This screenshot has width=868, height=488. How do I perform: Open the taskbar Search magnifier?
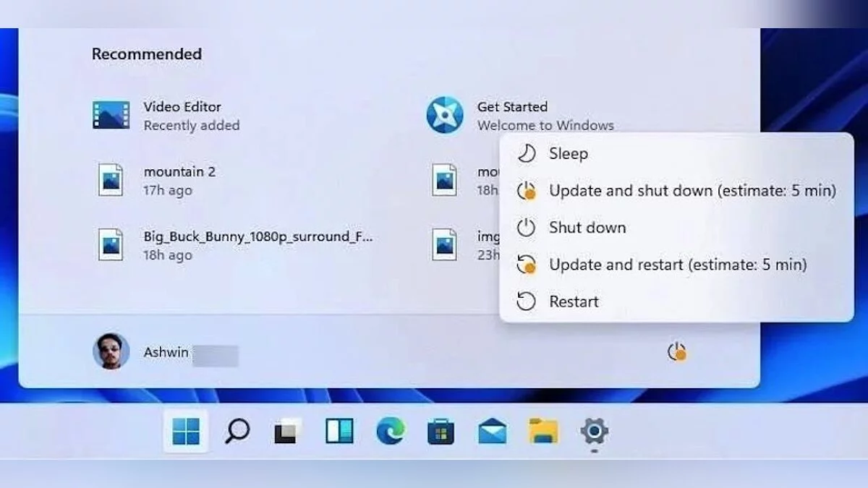click(x=237, y=432)
